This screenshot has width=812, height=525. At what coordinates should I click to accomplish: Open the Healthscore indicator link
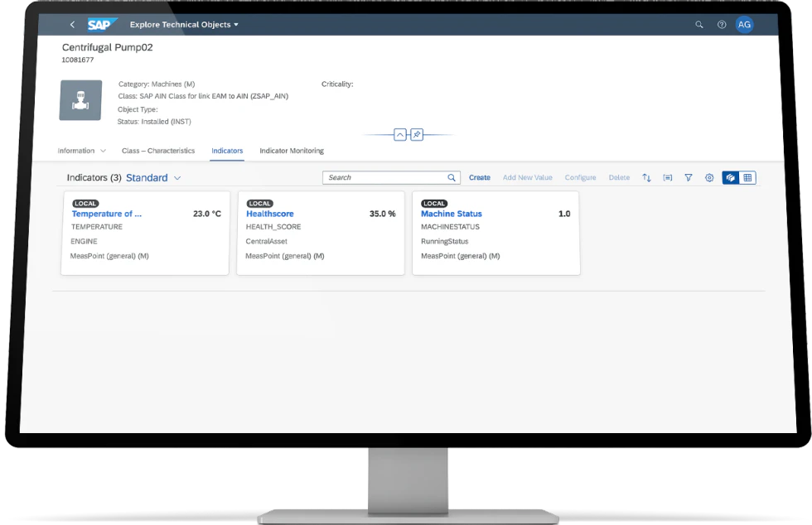pos(270,214)
